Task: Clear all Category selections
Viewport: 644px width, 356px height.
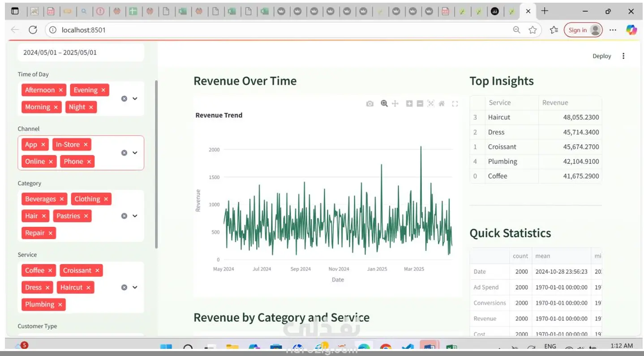Action: click(124, 216)
